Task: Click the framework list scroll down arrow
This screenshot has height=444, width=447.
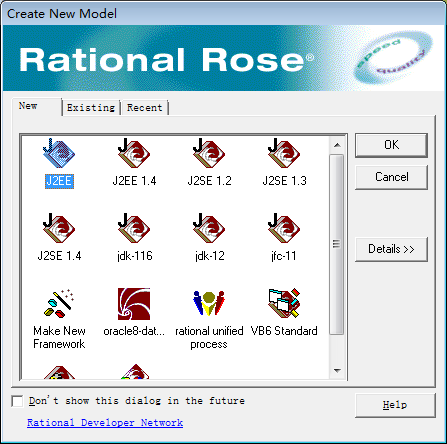Action: (337, 371)
